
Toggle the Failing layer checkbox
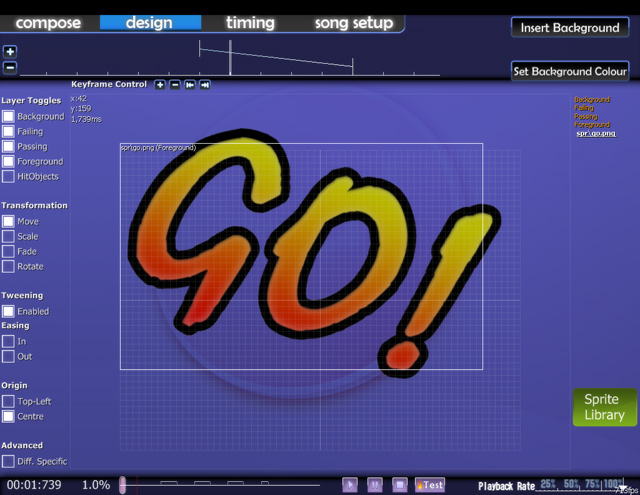click(8, 131)
